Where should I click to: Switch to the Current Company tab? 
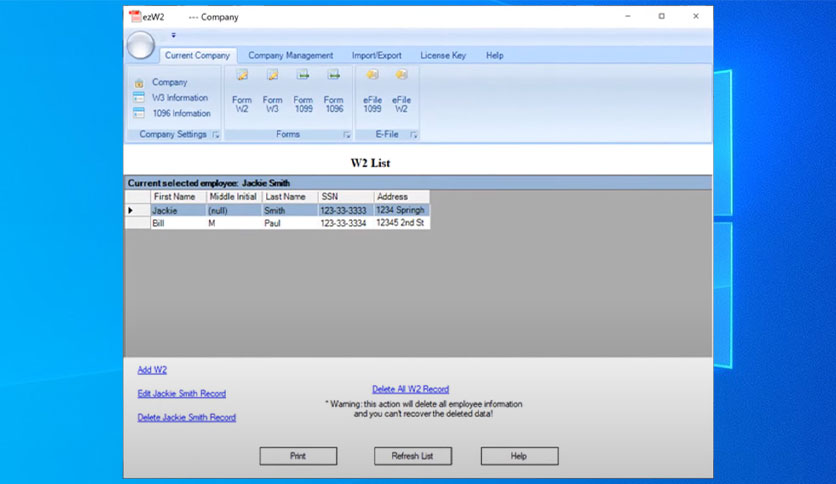(x=197, y=55)
